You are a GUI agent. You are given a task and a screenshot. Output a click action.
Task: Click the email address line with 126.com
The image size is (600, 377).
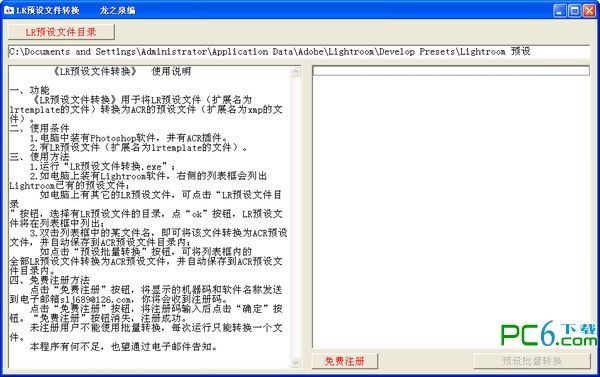point(119,299)
